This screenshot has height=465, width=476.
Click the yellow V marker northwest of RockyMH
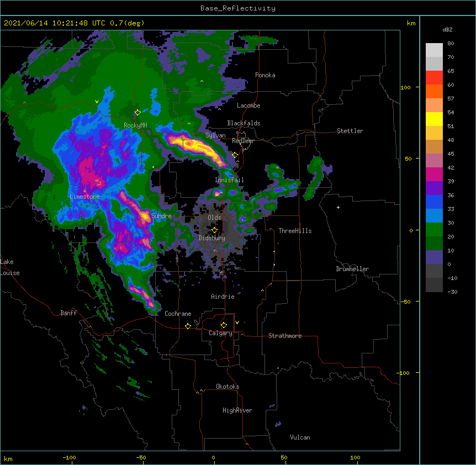coord(97,102)
